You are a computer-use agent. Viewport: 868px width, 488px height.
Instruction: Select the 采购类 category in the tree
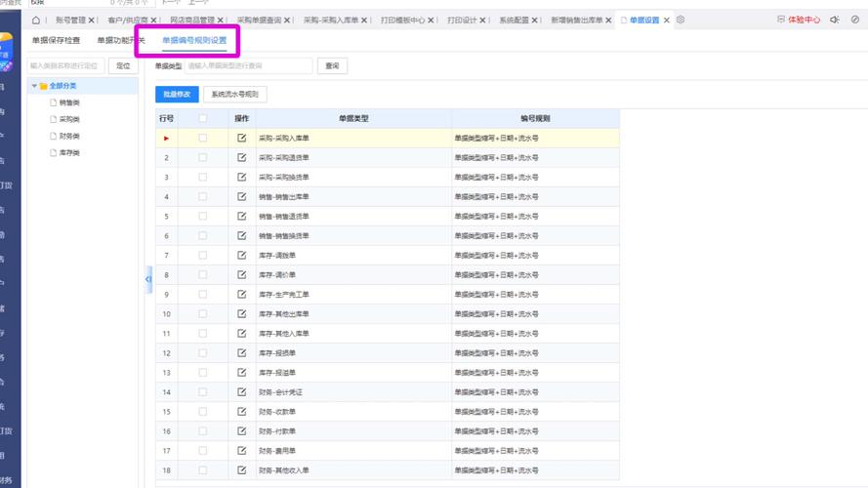[69, 119]
